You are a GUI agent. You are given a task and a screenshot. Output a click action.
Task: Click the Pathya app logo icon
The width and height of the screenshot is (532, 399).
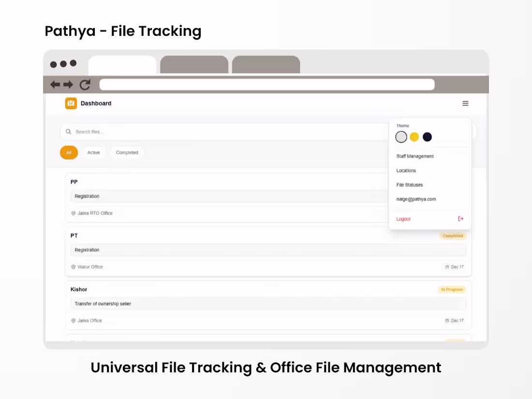[x=71, y=103]
